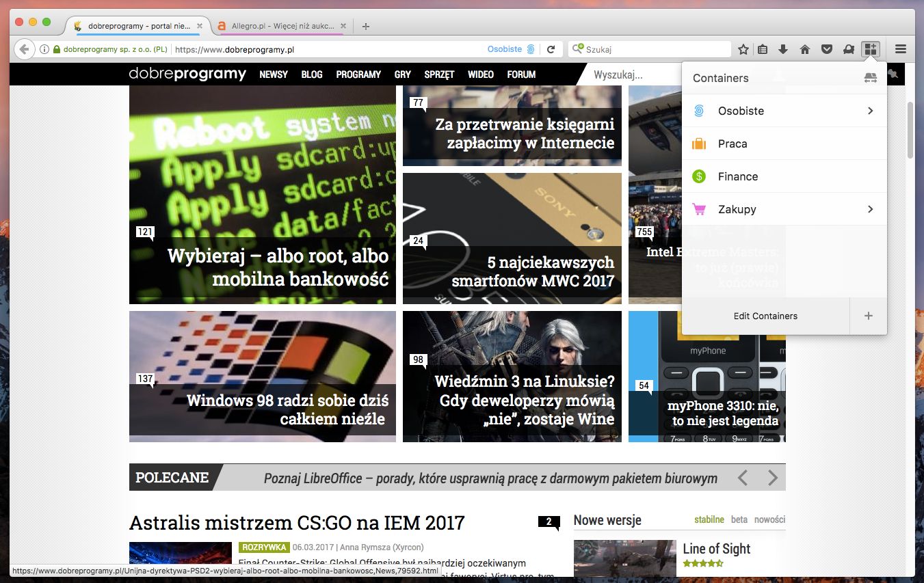
Task: Open article Wybieraj – albo root, albo mobilna bankowość
Action: (278, 267)
